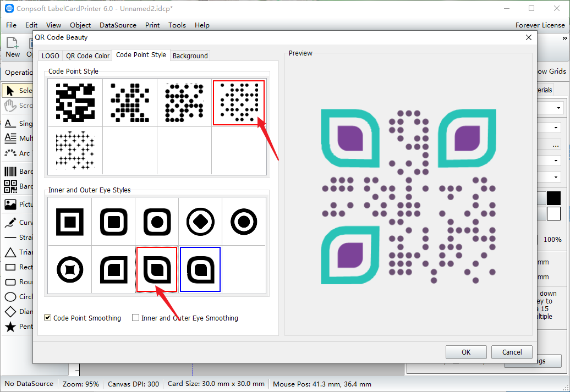This screenshot has height=392, width=570.
Task: Open the DataSource menu
Action: click(118, 25)
